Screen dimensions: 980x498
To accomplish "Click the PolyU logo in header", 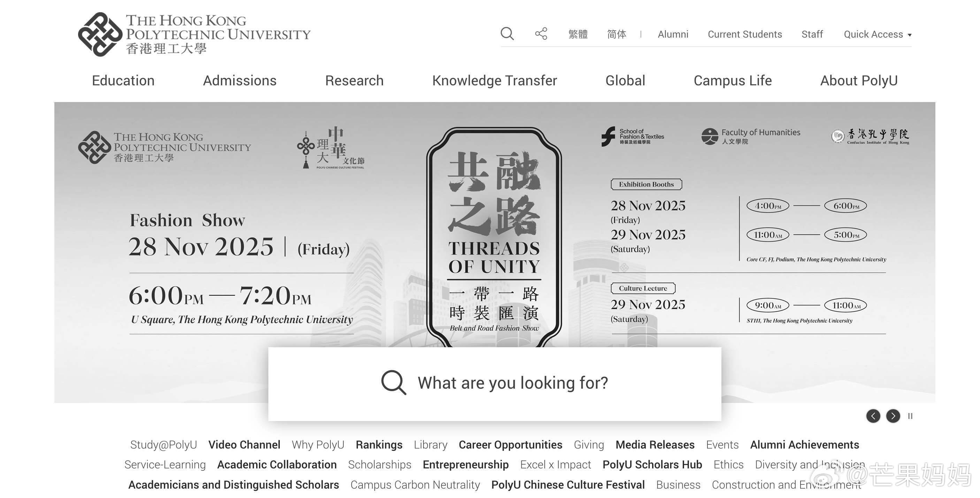I will coord(194,34).
